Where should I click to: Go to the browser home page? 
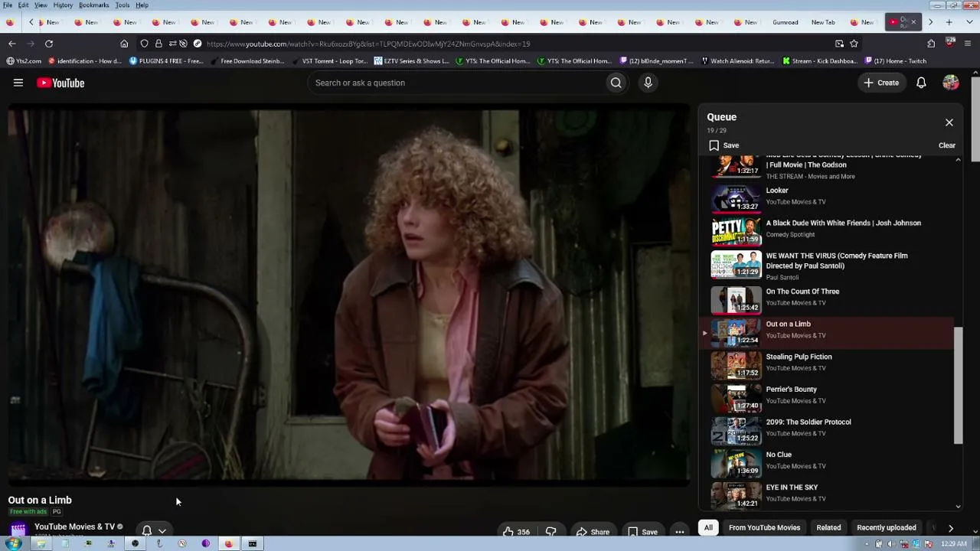pos(124,44)
